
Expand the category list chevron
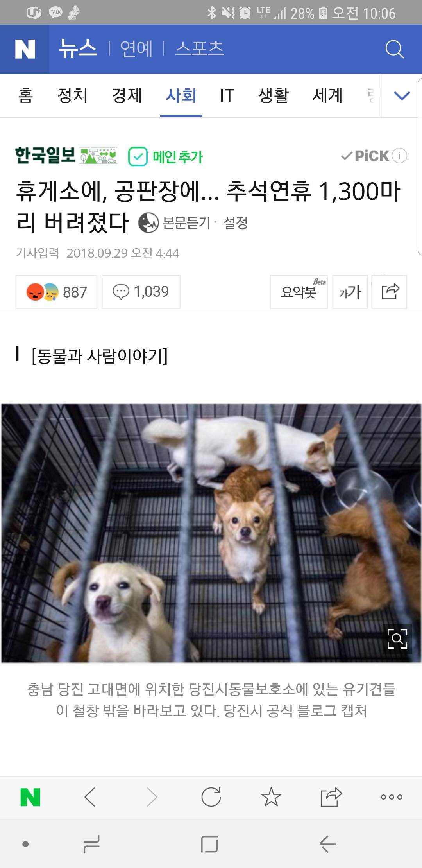pos(402,95)
